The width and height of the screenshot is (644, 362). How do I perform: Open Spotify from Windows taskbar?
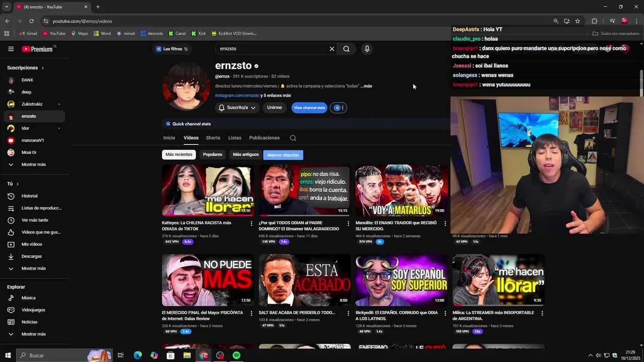tap(236, 355)
